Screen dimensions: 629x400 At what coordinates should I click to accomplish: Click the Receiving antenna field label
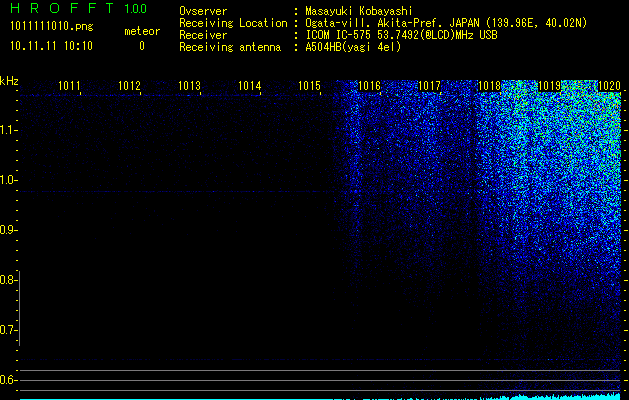[230, 47]
